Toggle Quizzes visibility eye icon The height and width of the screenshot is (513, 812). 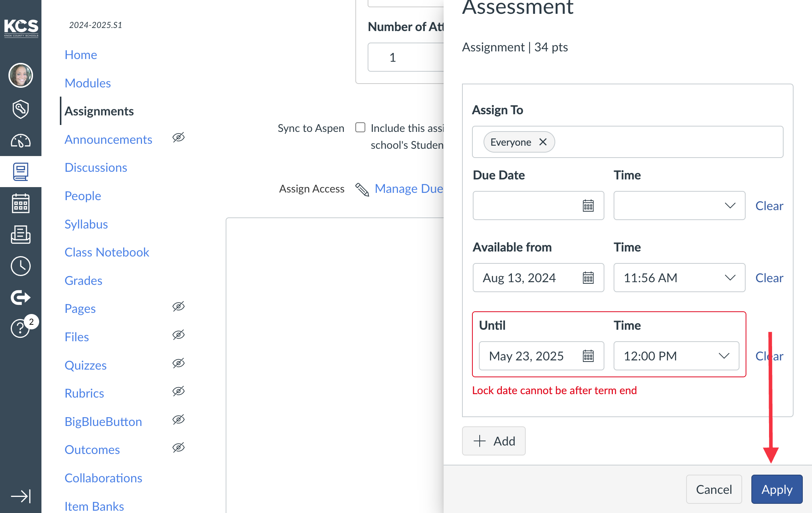point(178,363)
